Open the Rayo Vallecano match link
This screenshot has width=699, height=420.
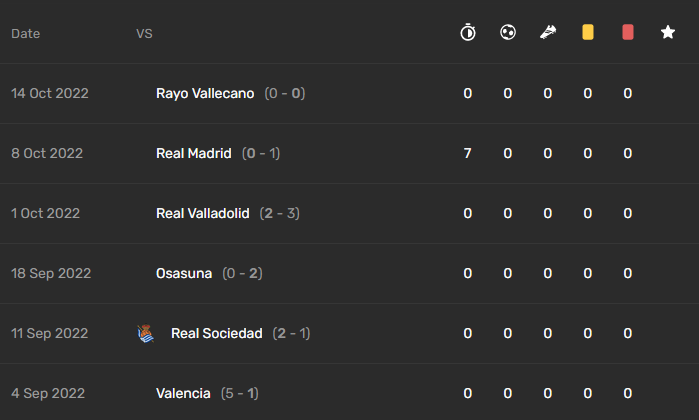tap(205, 93)
